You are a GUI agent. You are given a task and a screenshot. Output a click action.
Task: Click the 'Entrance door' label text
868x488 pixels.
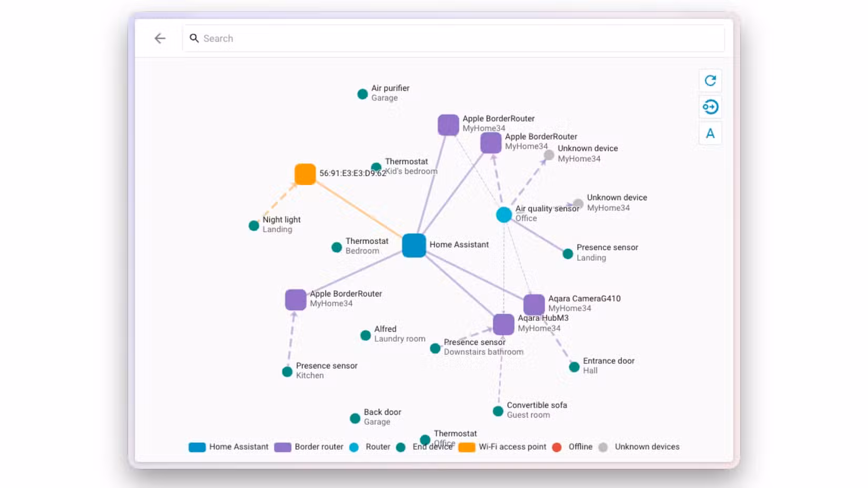(609, 361)
